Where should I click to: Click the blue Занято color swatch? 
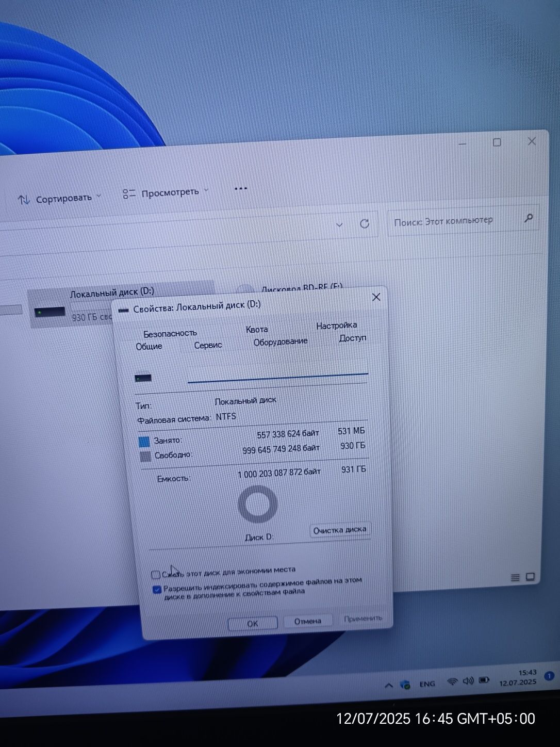(144, 442)
